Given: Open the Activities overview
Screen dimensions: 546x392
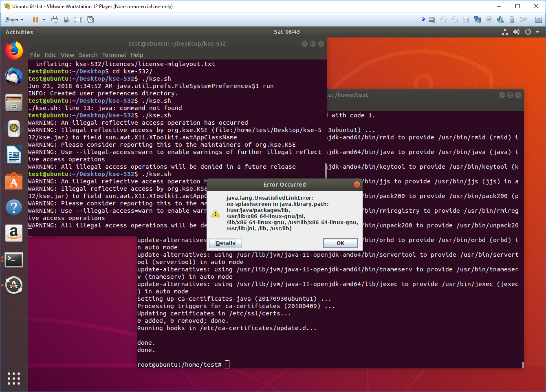Looking at the screenshot, I should (19, 32).
